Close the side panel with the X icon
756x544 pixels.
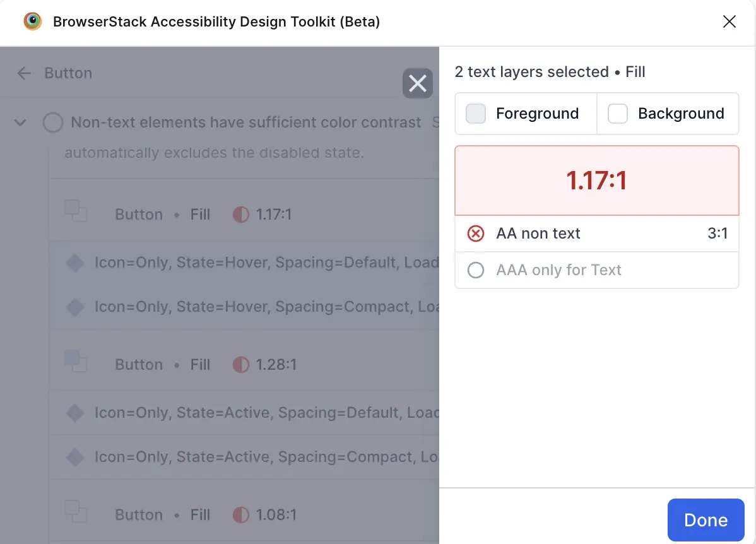pyautogui.click(x=418, y=83)
